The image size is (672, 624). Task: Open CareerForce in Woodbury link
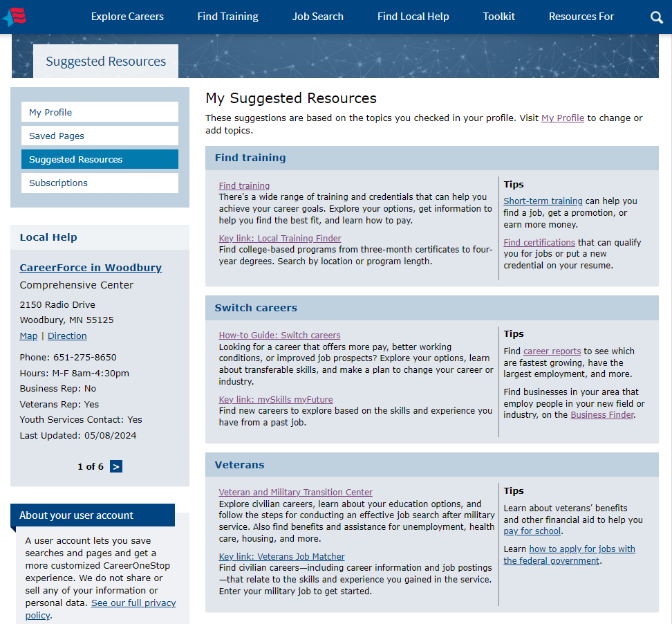(x=91, y=268)
